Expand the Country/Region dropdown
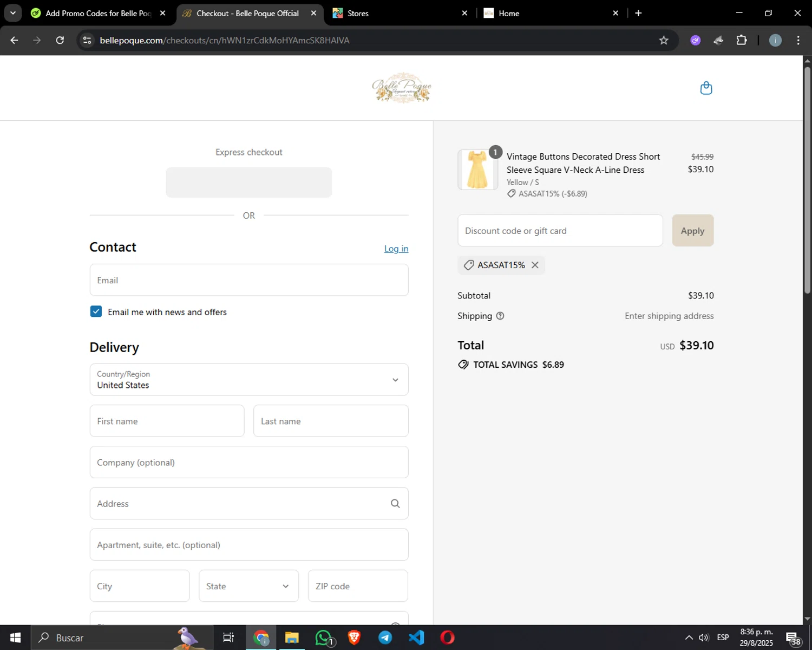This screenshot has width=812, height=650. coord(249,380)
